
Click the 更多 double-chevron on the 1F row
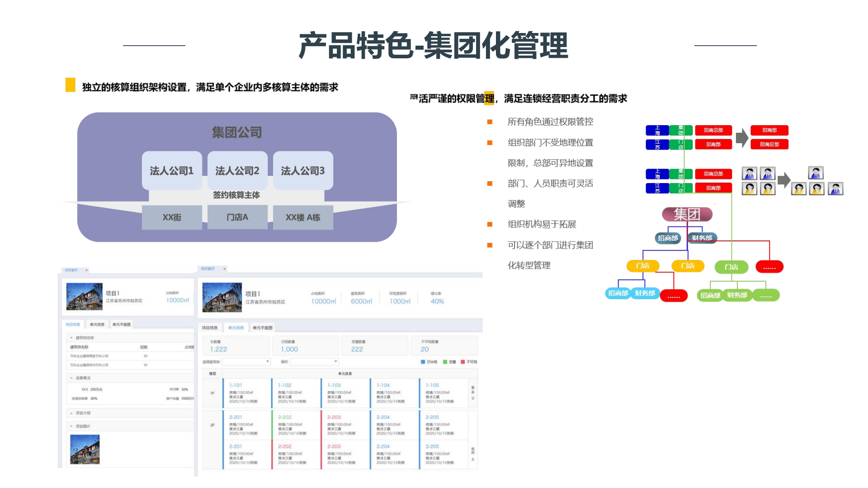click(473, 398)
